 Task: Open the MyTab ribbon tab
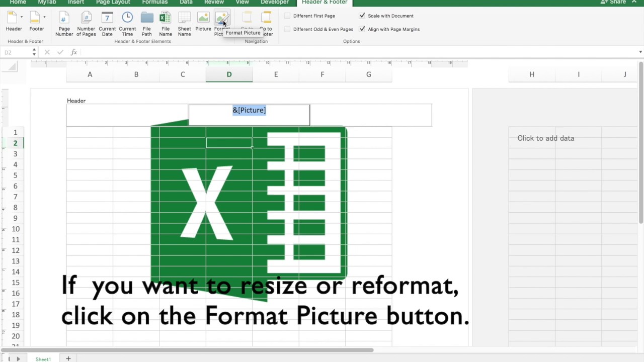point(47,3)
